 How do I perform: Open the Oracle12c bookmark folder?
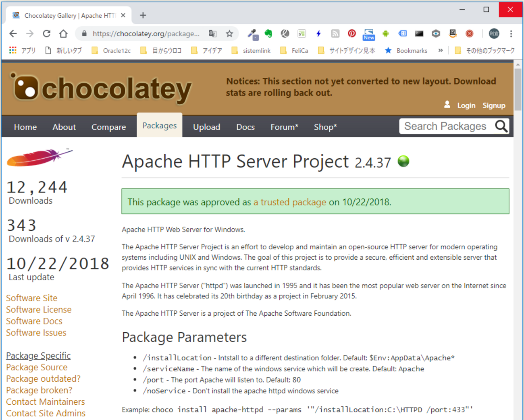click(111, 50)
